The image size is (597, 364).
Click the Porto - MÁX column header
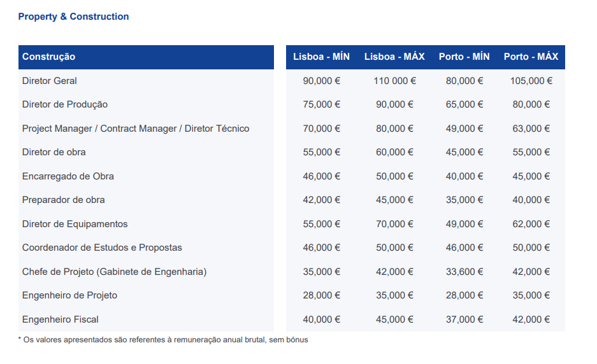[531, 57]
